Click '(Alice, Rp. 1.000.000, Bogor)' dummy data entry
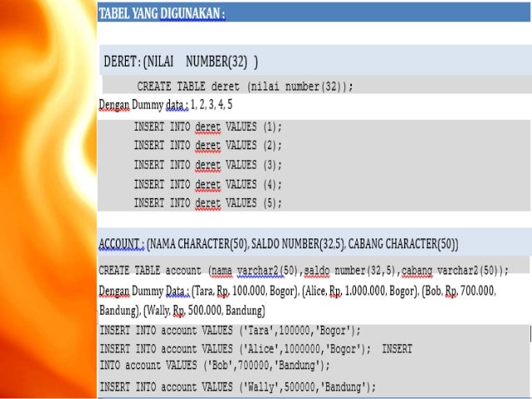 [360, 292]
